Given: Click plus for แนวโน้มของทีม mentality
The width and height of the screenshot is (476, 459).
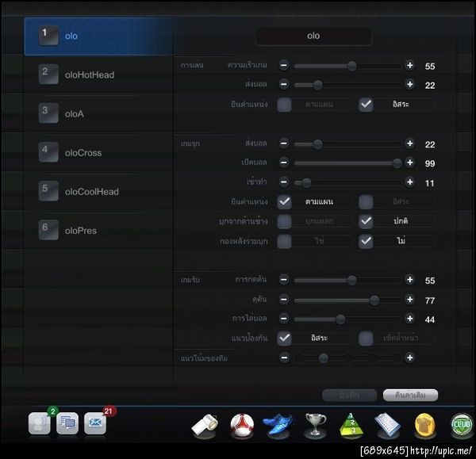Looking at the screenshot, I should click(410, 358).
